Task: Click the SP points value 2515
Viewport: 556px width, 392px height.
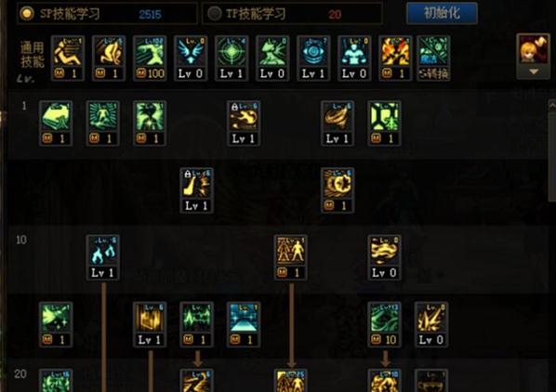Action: coord(150,15)
